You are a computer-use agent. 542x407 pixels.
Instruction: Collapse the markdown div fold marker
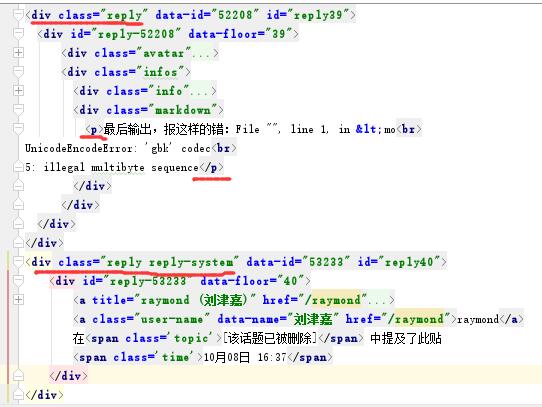point(18,110)
